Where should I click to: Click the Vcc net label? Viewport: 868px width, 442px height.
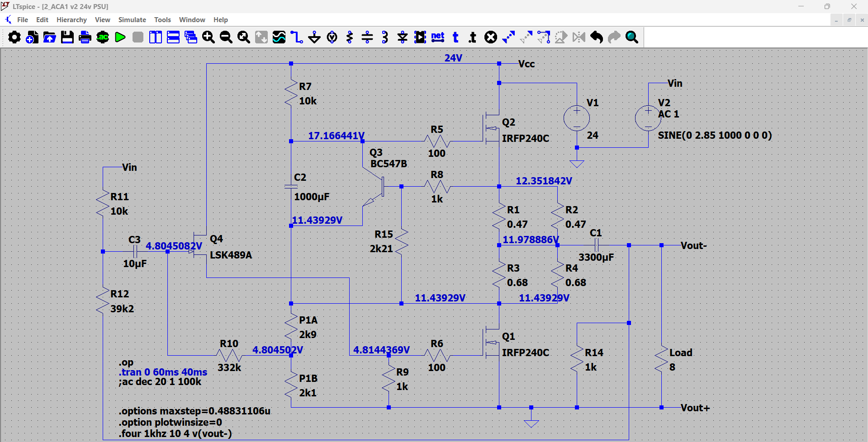526,64
